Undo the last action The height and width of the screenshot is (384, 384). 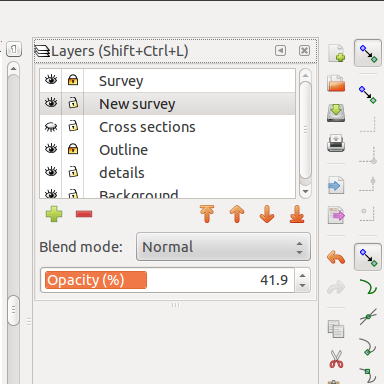(x=336, y=258)
